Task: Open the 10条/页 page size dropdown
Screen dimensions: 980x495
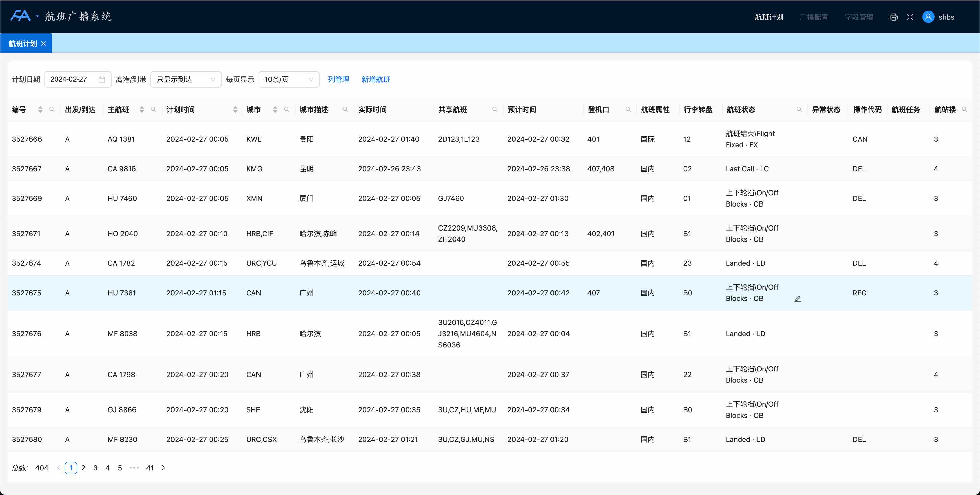Action: pyautogui.click(x=289, y=79)
